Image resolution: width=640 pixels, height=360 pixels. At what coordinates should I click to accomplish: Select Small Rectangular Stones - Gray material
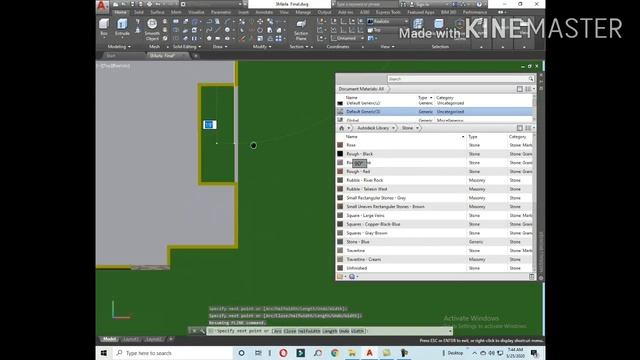[434, 198]
